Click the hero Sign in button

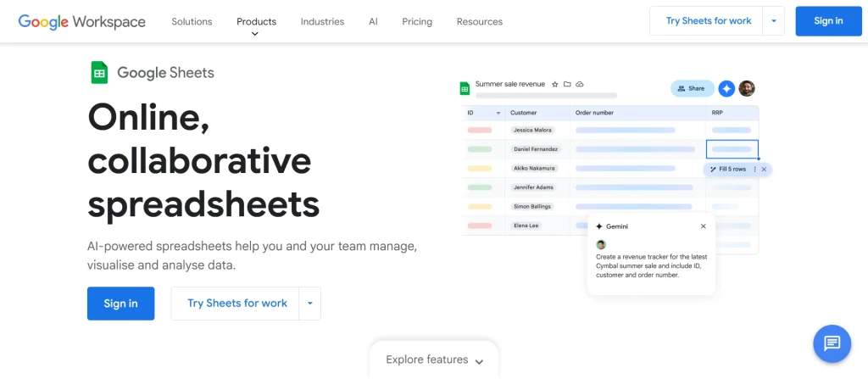pyautogui.click(x=120, y=303)
